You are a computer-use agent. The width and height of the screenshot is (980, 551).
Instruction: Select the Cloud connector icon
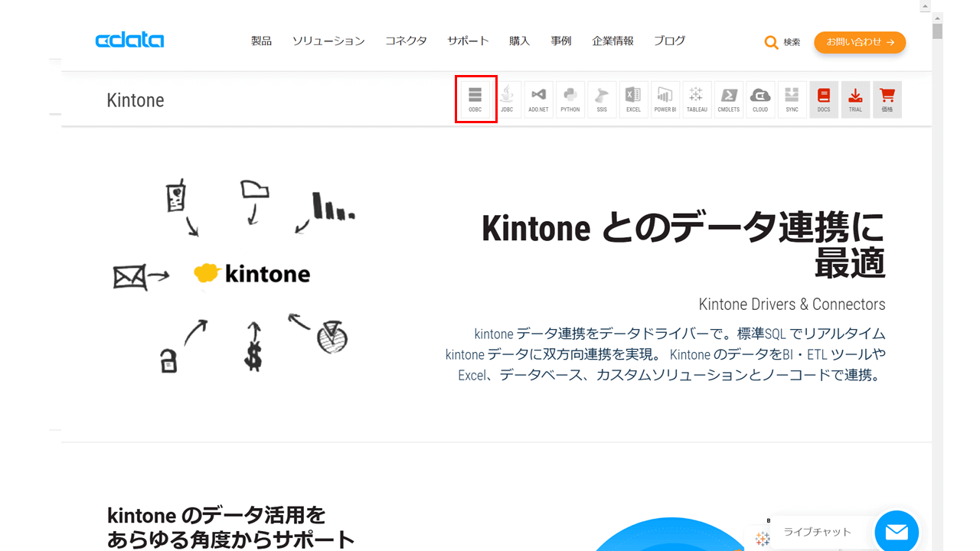(760, 99)
